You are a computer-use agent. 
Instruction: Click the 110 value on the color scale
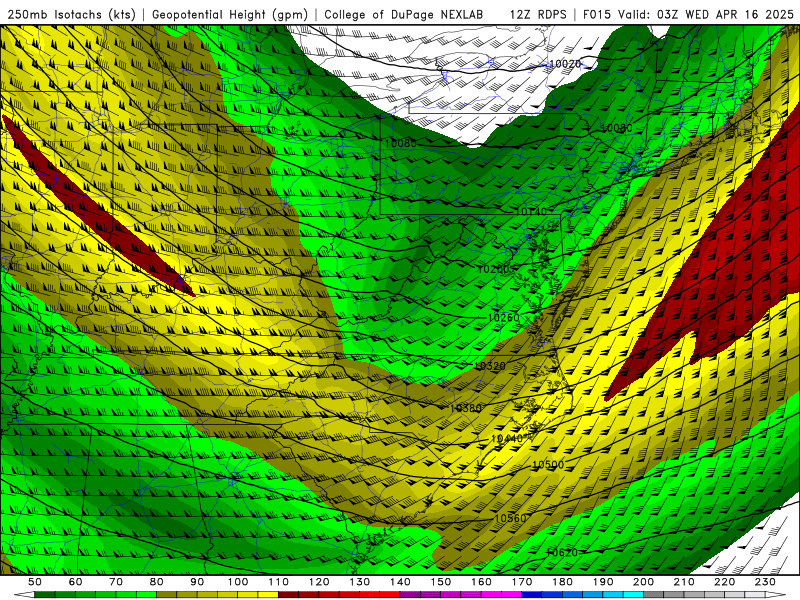point(279,582)
